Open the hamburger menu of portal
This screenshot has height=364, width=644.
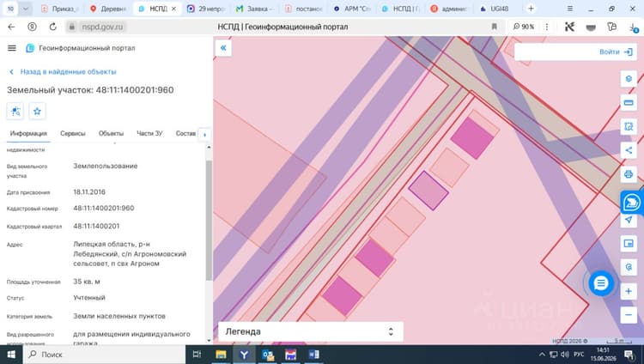(12, 48)
